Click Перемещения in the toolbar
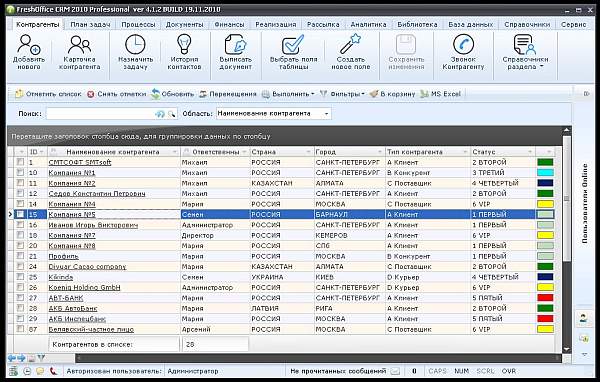The width and height of the screenshot is (600, 382). click(228, 94)
